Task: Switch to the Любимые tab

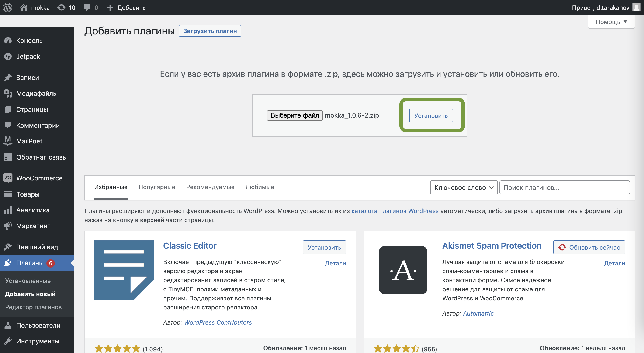Action: point(260,187)
